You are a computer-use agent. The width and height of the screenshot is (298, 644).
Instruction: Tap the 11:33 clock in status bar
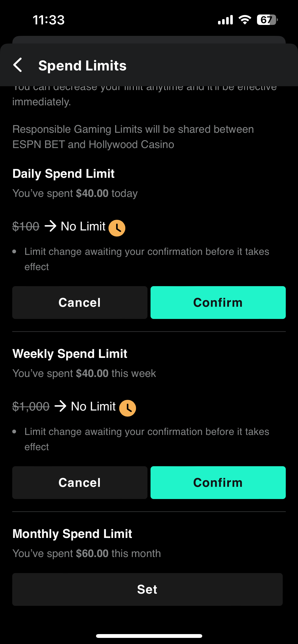click(x=49, y=20)
